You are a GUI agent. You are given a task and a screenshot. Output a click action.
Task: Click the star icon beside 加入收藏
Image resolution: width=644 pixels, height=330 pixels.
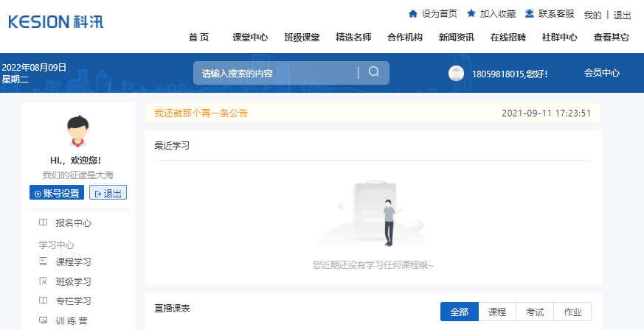471,14
